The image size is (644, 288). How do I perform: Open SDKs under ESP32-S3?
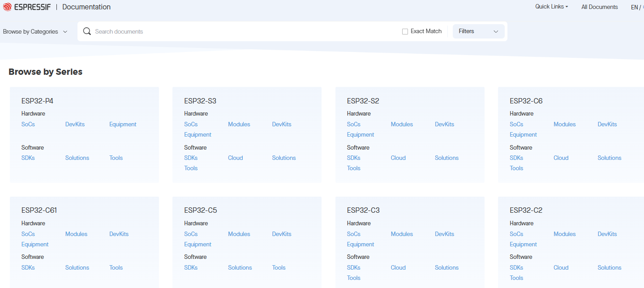coord(191,158)
